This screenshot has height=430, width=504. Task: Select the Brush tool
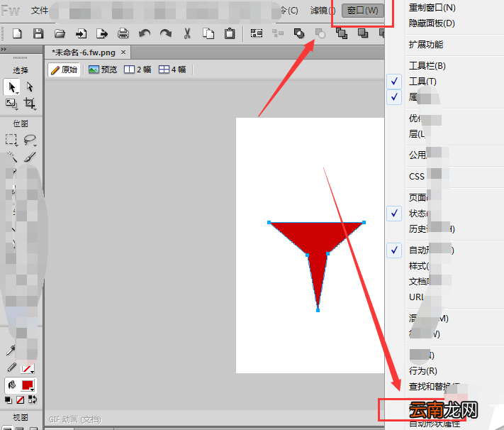[30, 157]
